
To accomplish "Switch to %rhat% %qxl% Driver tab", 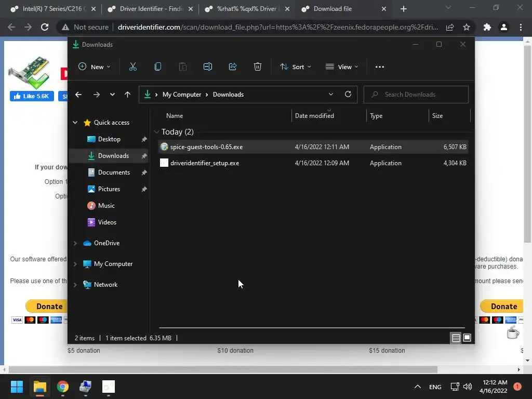I will coord(247,9).
